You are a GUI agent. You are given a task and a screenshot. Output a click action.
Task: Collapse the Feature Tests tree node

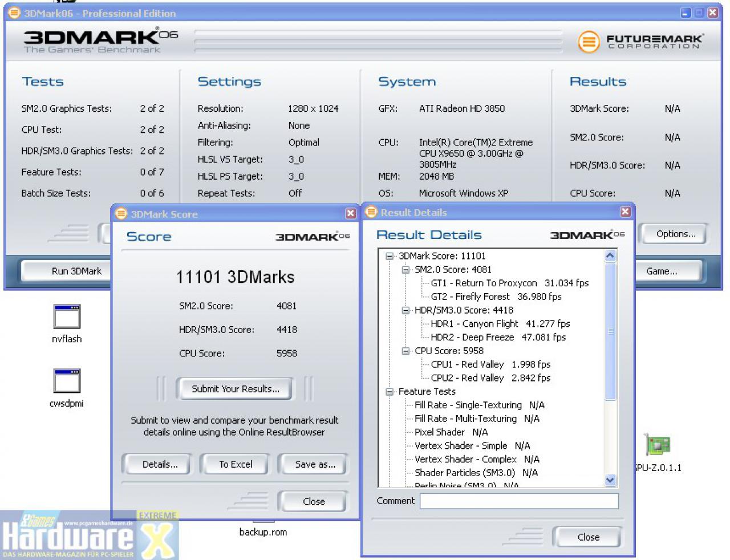[x=390, y=392]
